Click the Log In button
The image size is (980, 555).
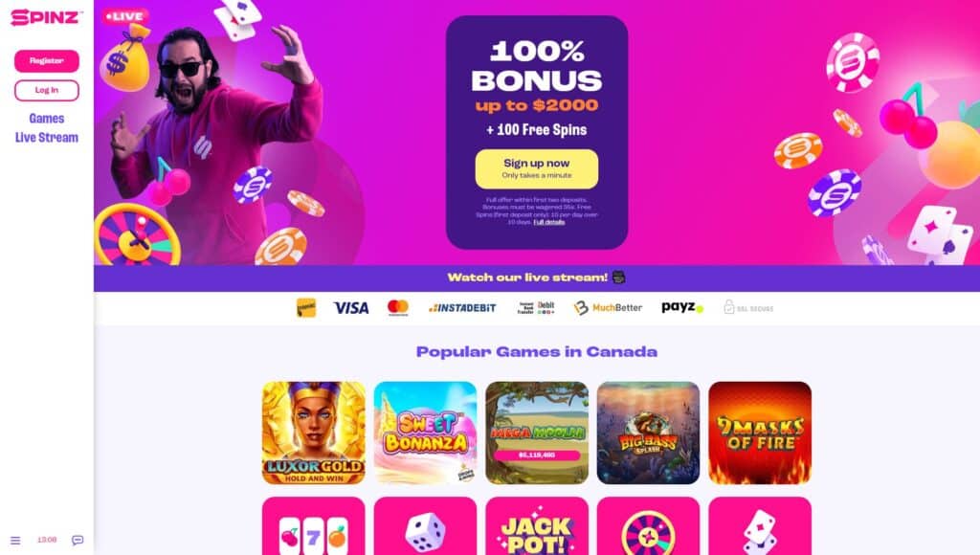47,90
